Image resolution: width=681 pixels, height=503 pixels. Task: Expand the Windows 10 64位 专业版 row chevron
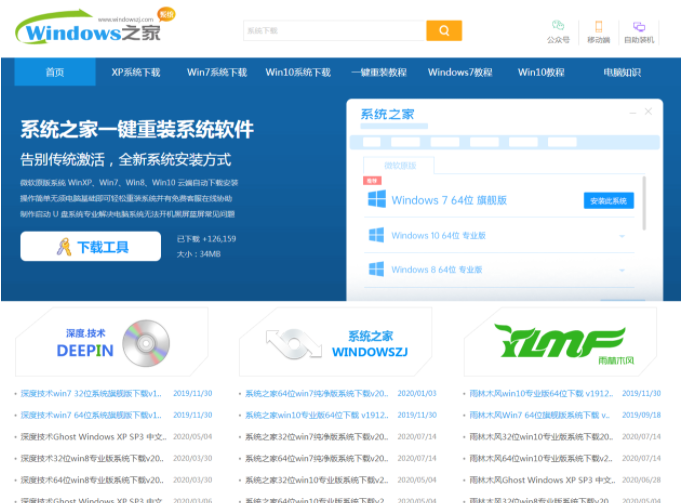pos(621,237)
